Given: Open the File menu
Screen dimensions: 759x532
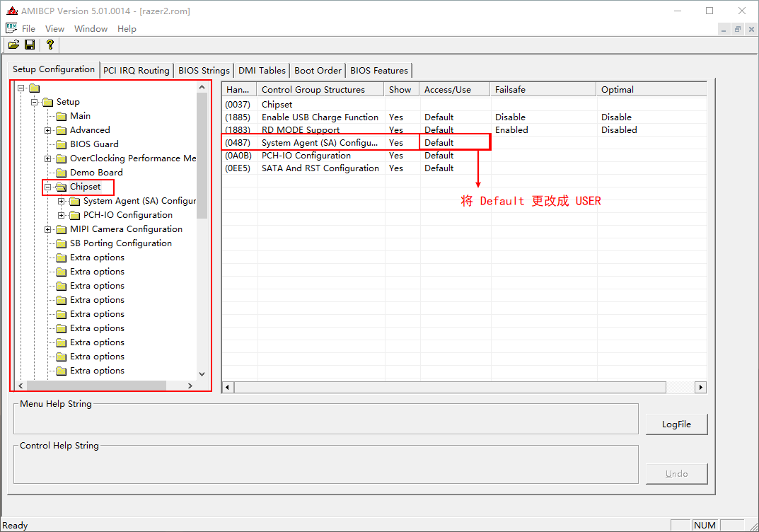Looking at the screenshot, I should [x=28, y=28].
